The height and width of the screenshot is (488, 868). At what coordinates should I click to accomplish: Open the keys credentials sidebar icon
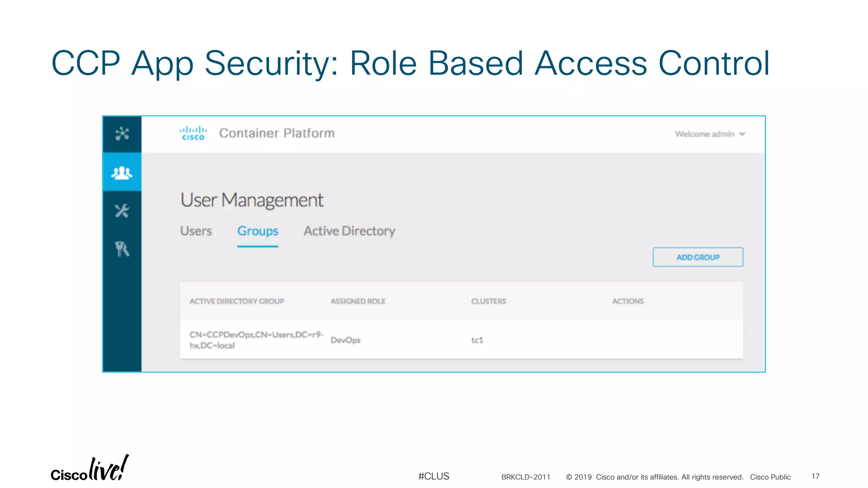[122, 249]
